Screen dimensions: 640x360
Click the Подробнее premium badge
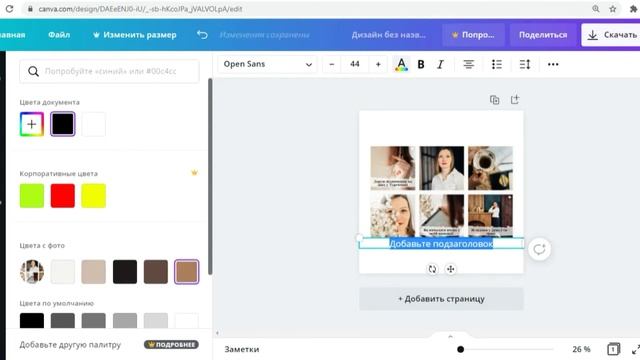(x=171, y=344)
